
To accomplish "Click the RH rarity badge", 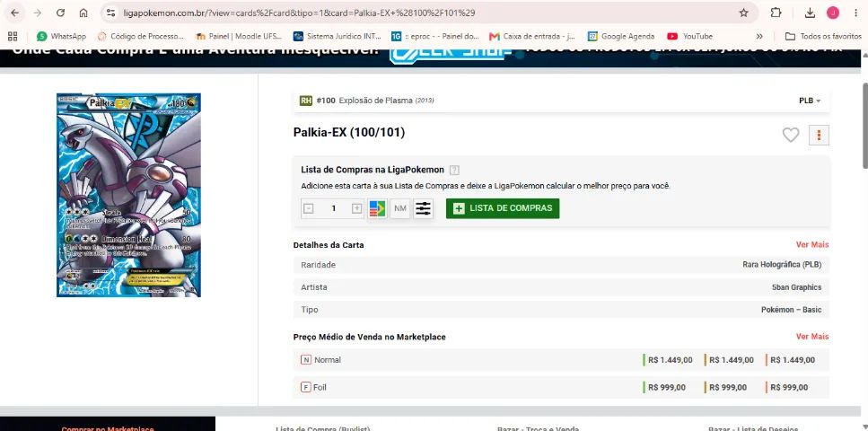I will [x=305, y=101].
